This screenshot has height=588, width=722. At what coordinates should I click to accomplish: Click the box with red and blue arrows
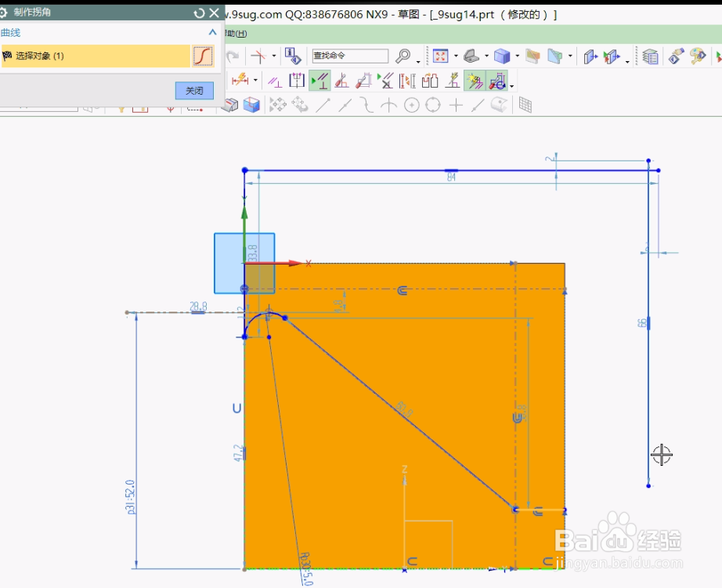[612, 56]
